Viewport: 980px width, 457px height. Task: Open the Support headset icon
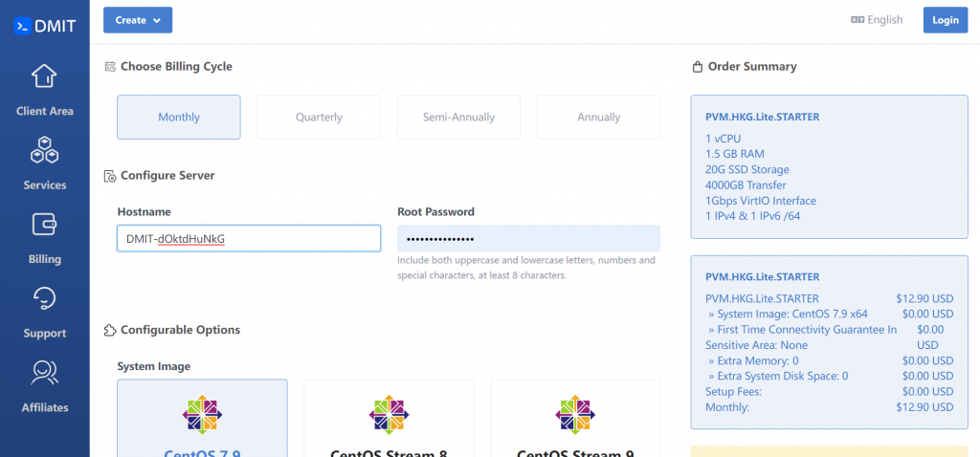tap(44, 299)
